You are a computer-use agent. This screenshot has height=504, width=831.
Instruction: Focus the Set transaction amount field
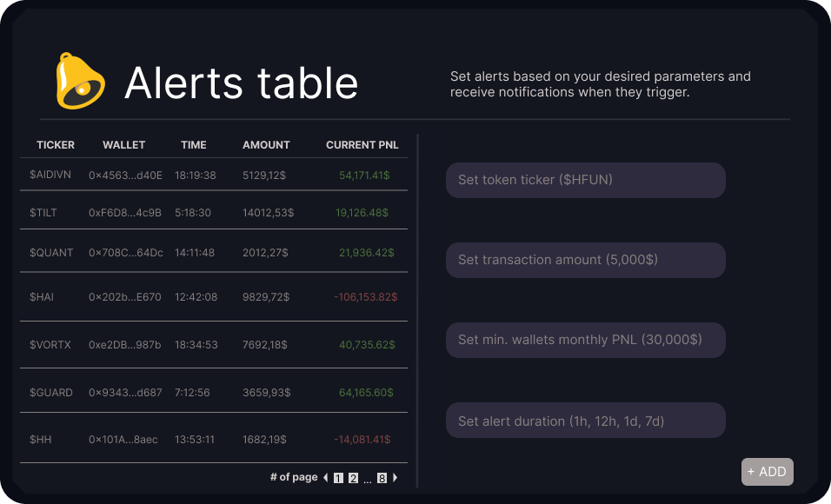[585, 260]
